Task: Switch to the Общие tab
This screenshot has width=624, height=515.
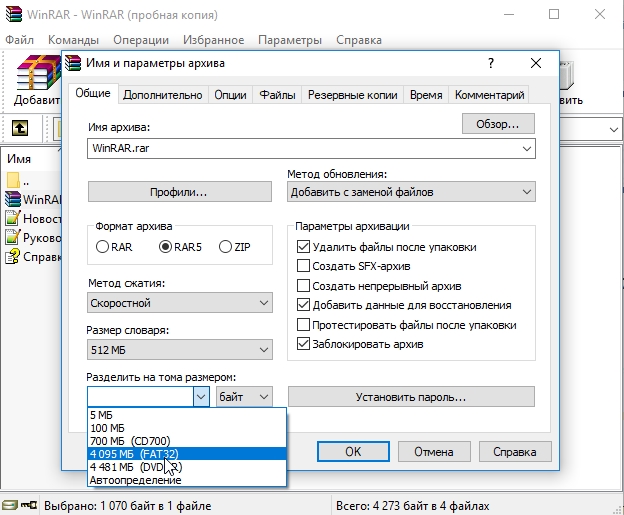Action: pos(93,93)
